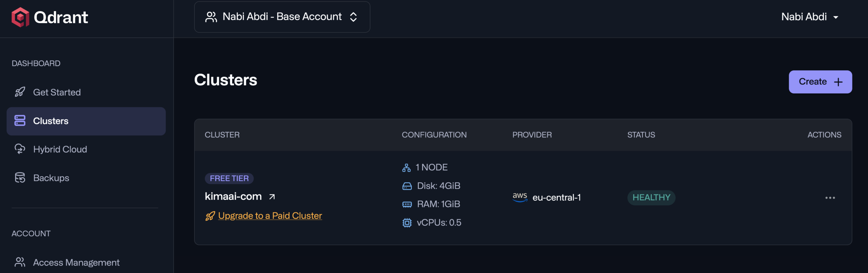868x273 pixels.
Task: Click the plus icon in Create button
Action: click(x=838, y=82)
